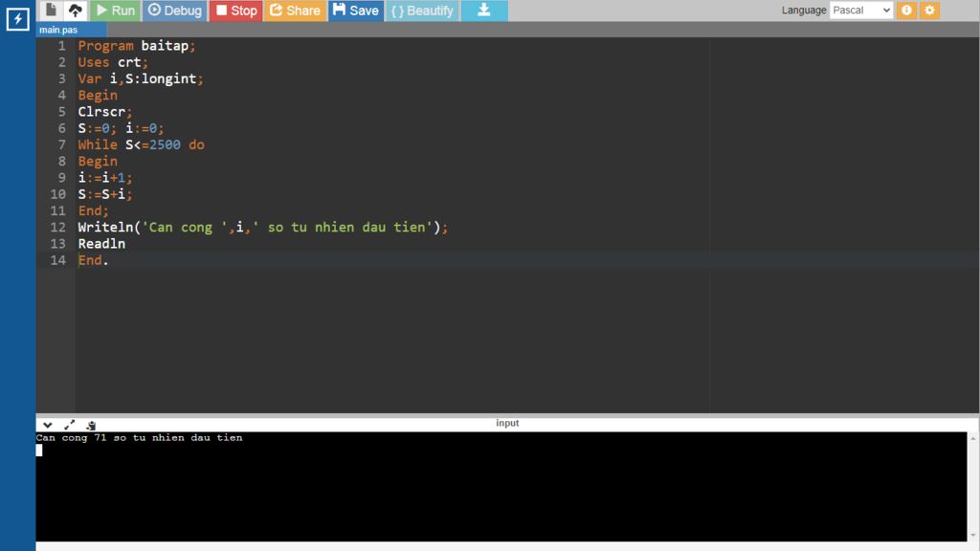Share the code project
980x551 pixels.
[x=295, y=10]
